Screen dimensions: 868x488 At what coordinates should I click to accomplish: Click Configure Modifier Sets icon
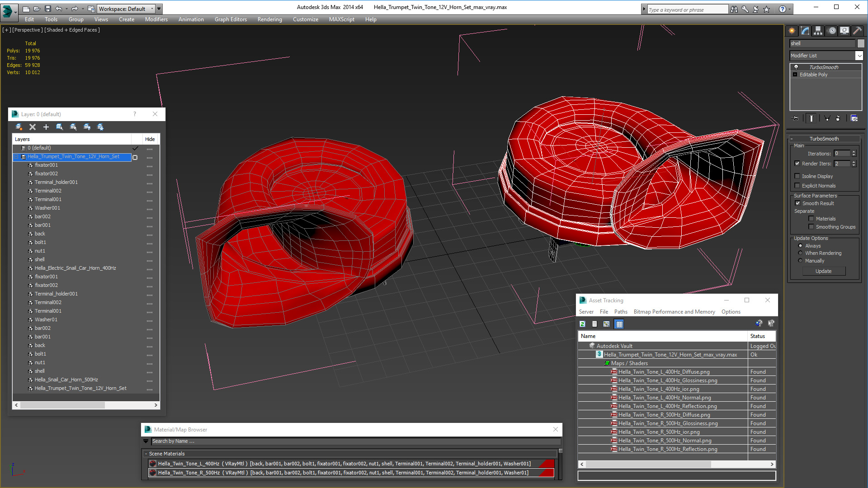click(854, 118)
